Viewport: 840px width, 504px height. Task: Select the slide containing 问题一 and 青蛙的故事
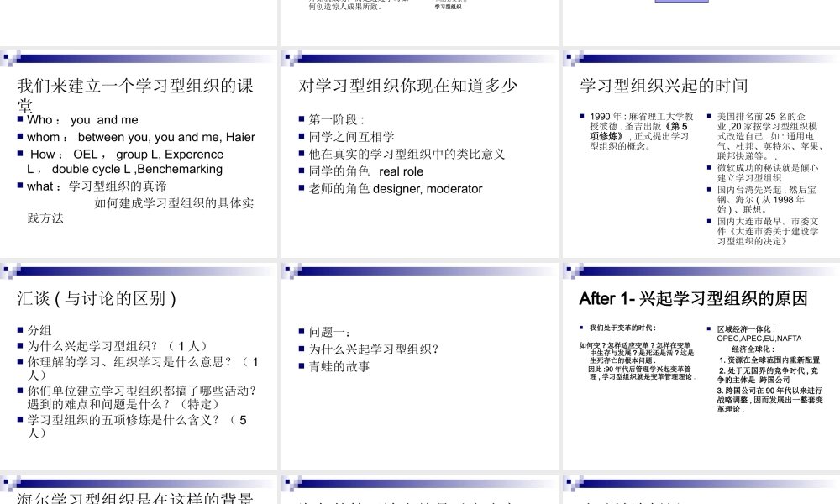pyautogui.click(x=420, y=366)
